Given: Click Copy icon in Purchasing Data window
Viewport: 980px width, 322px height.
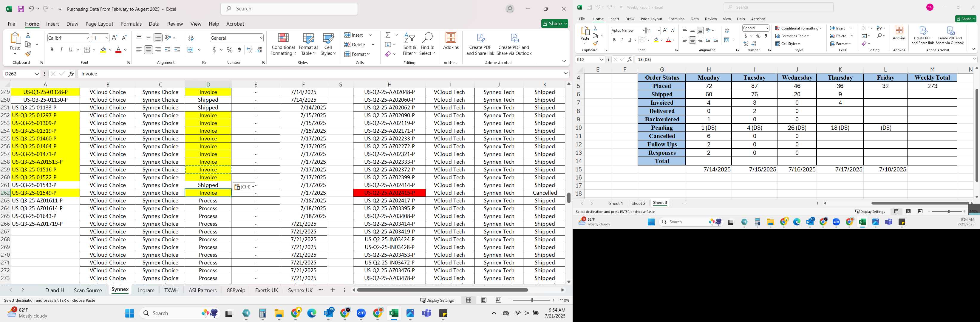Looking at the screenshot, I should pyautogui.click(x=28, y=44).
